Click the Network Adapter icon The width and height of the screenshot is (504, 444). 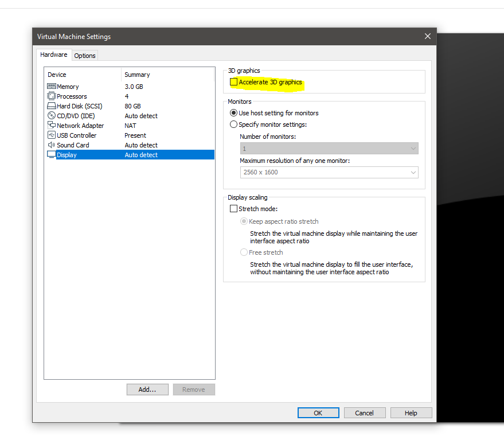[52, 126]
